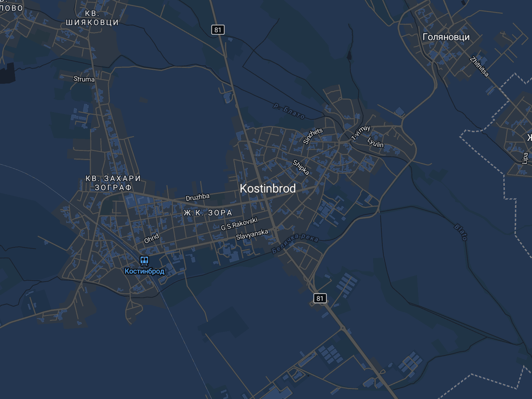Select the Struma street label

tap(84, 79)
